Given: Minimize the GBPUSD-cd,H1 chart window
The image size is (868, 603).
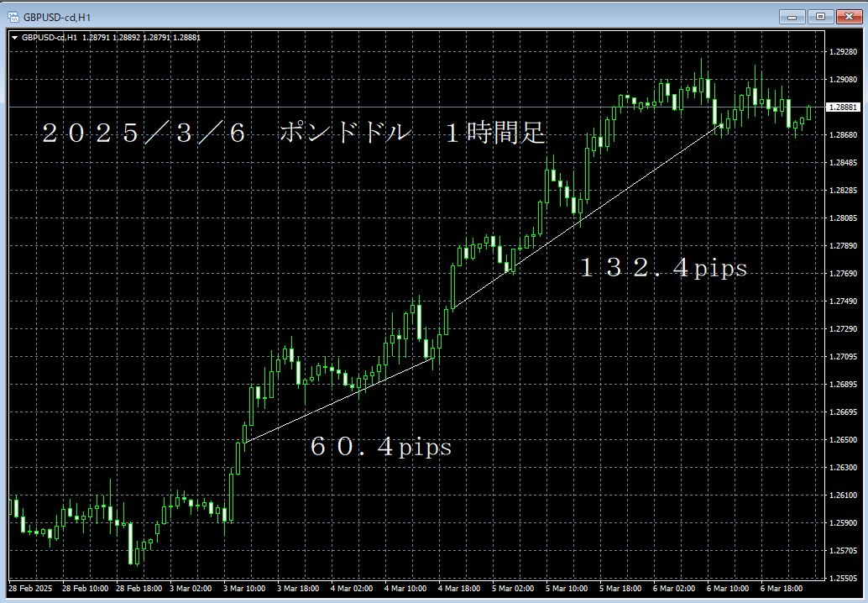Looking at the screenshot, I should point(791,16).
